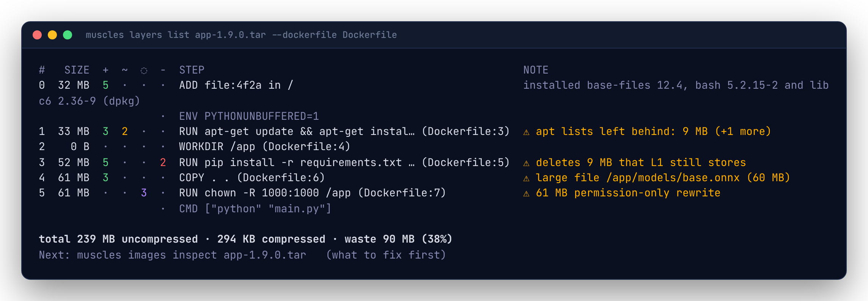The height and width of the screenshot is (301, 868).
Task: Click the '(what to fix first)' hint text
Action: [x=386, y=255]
